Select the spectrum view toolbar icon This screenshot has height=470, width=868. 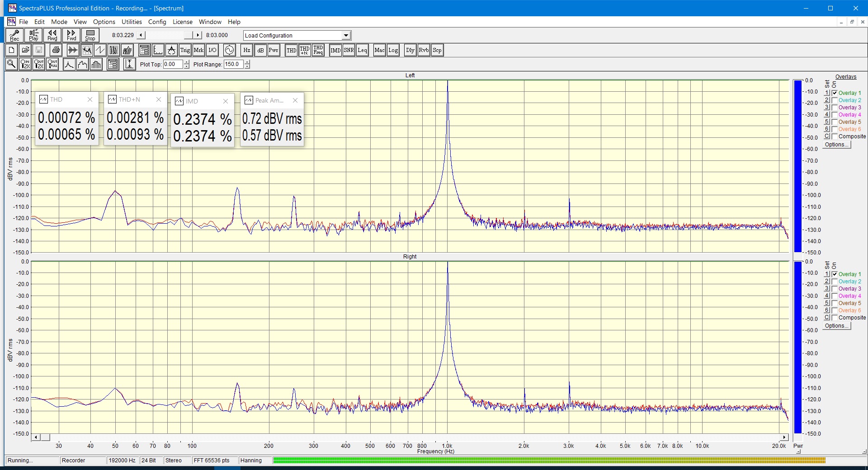87,50
